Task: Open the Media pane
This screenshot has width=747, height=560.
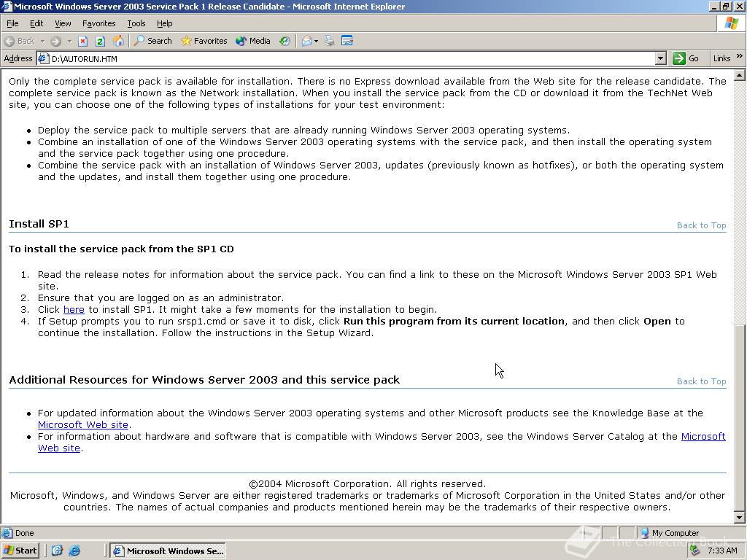Action: tap(253, 41)
